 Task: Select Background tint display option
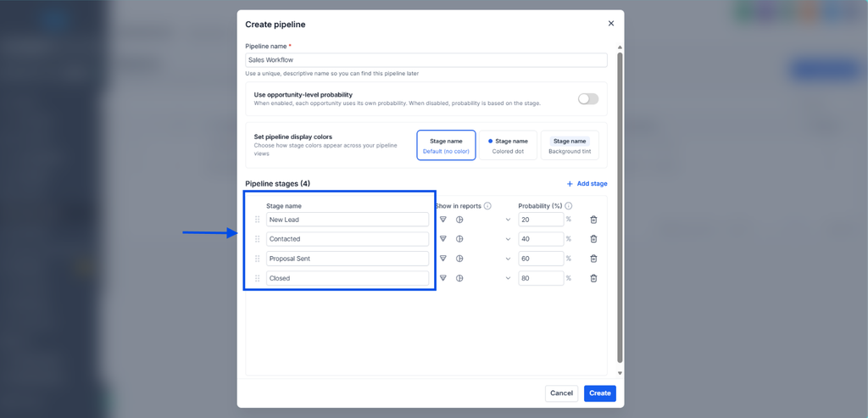point(570,145)
